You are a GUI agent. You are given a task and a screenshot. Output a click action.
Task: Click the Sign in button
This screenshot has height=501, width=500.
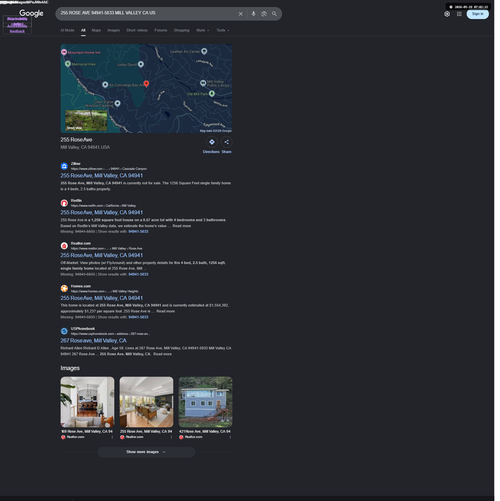click(478, 14)
